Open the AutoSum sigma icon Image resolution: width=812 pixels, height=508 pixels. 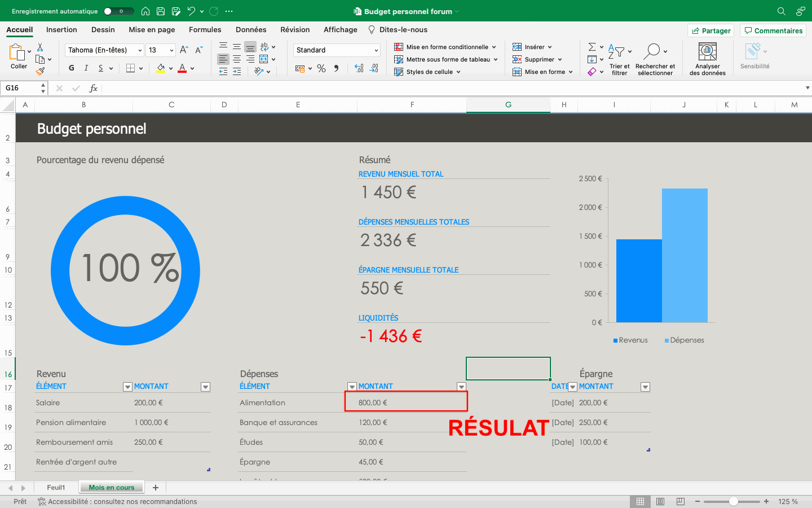(592, 47)
